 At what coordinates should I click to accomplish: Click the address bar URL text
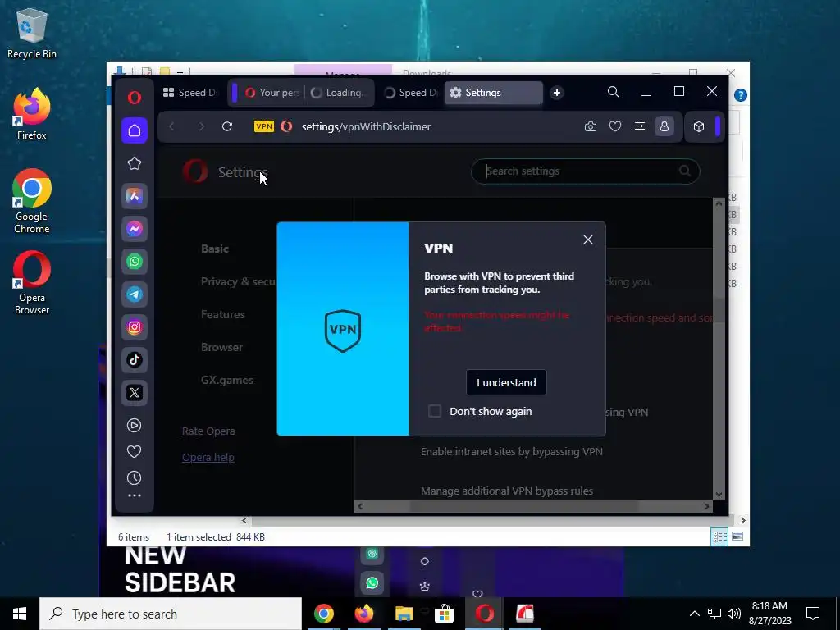[366, 126]
